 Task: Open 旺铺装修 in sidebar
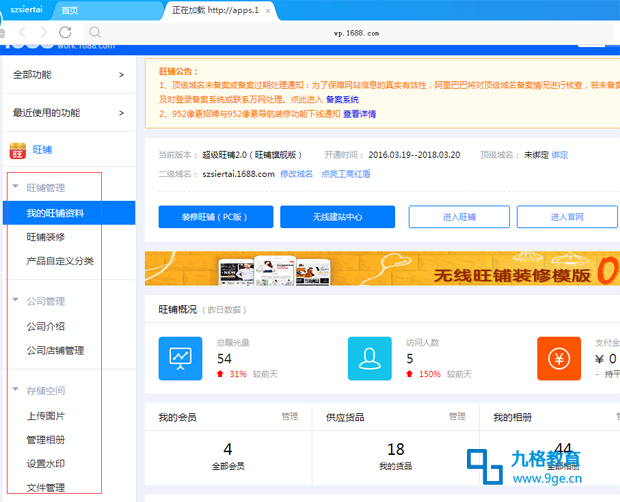pyautogui.click(x=45, y=237)
